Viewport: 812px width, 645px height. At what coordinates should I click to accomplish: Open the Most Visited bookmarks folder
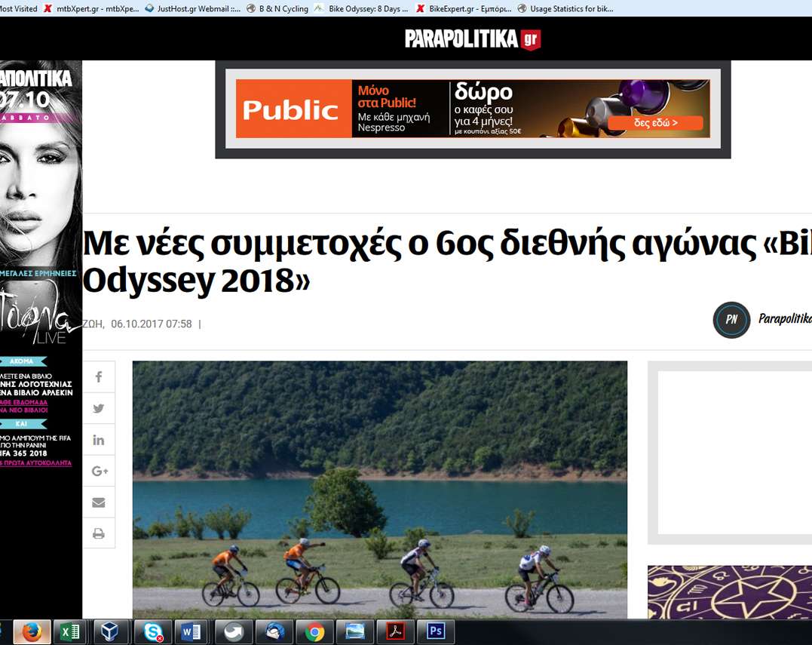click(19, 8)
